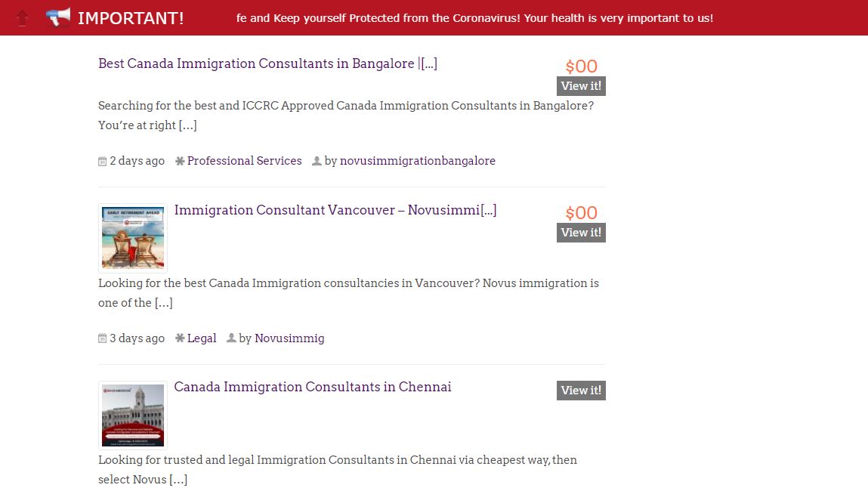Image resolution: width=868 pixels, height=488 pixels.
Task: Open Canada Immigration Consultants in Chennai listing
Action: 313,387
